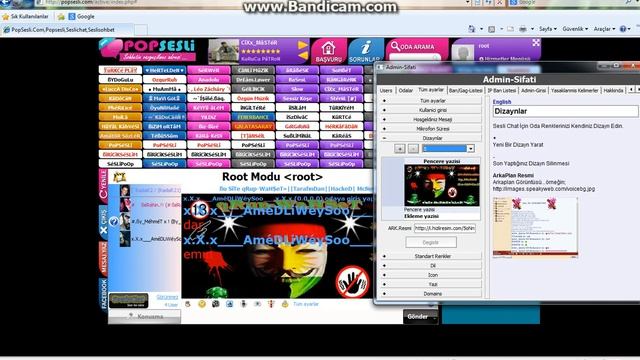Click the ODA ARAMA search magnifier
Screen dimensions: 640x360
click(395, 46)
